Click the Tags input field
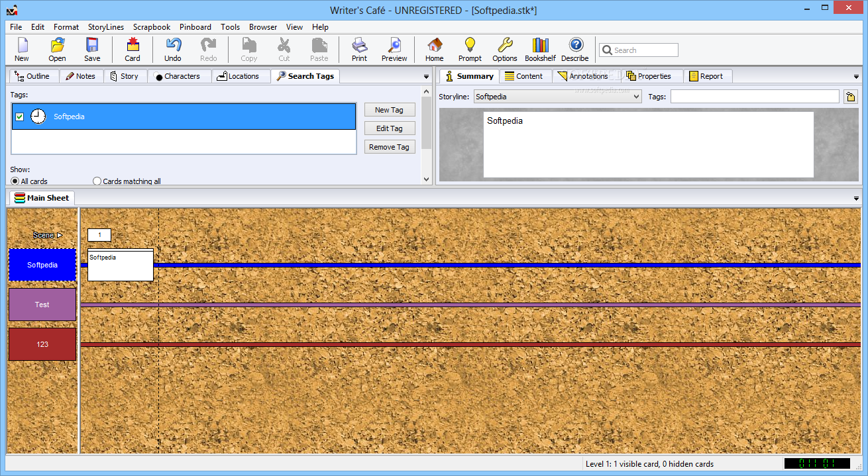Image resolution: width=868 pixels, height=476 pixels. (755, 97)
